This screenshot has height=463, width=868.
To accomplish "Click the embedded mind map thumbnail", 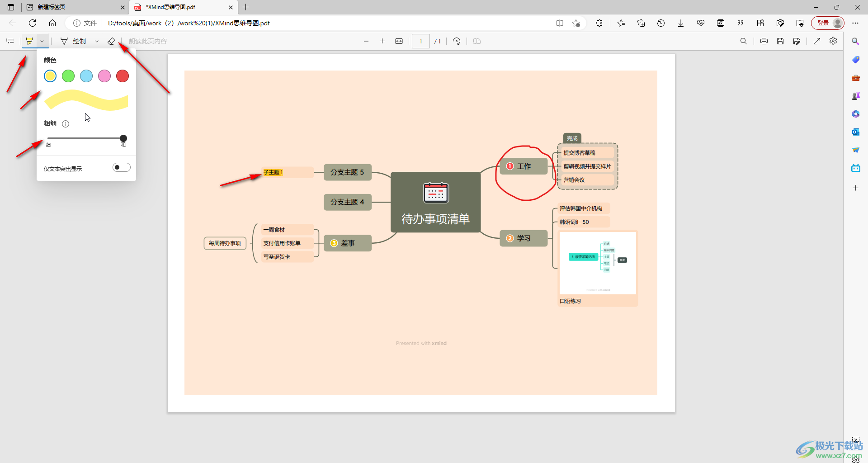I will tap(598, 263).
